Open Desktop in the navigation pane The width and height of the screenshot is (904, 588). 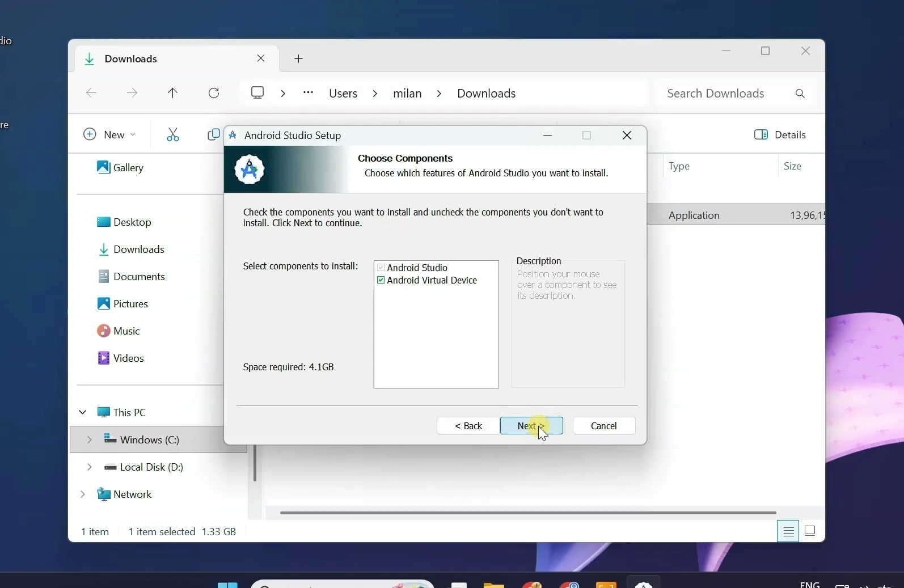124,222
